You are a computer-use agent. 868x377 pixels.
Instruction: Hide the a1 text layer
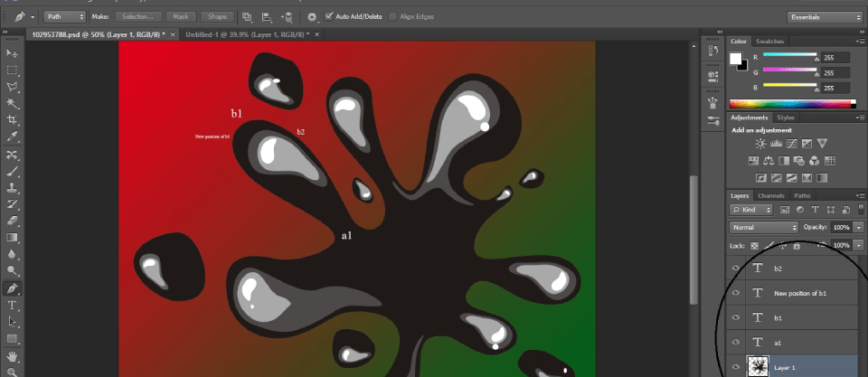point(736,342)
